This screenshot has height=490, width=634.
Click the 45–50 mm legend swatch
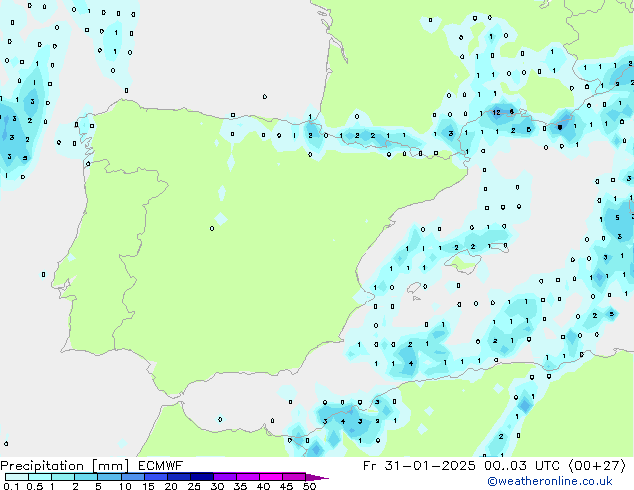tap(294, 477)
